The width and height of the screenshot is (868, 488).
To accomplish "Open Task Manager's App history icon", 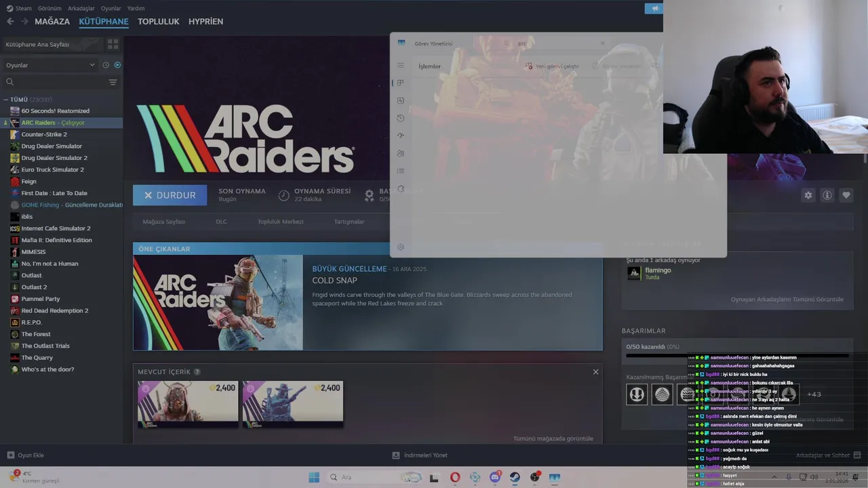I will 401,118.
